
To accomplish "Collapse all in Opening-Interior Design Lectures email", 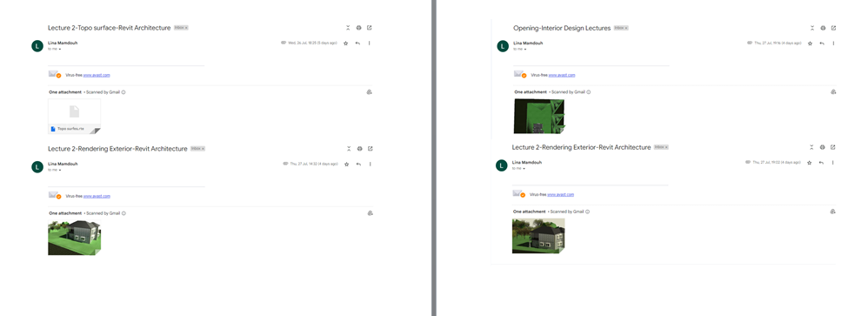I will tap(812, 28).
